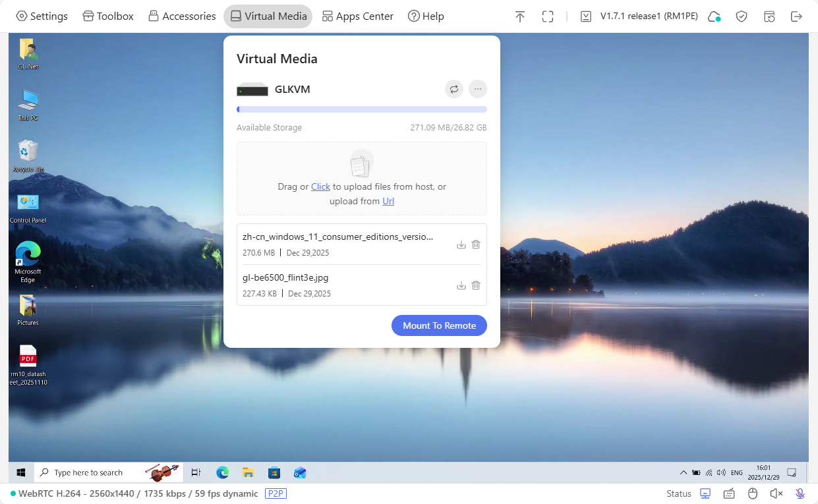Open the P2P connection indicator
The height and width of the screenshot is (504, 818).
pyautogui.click(x=276, y=493)
